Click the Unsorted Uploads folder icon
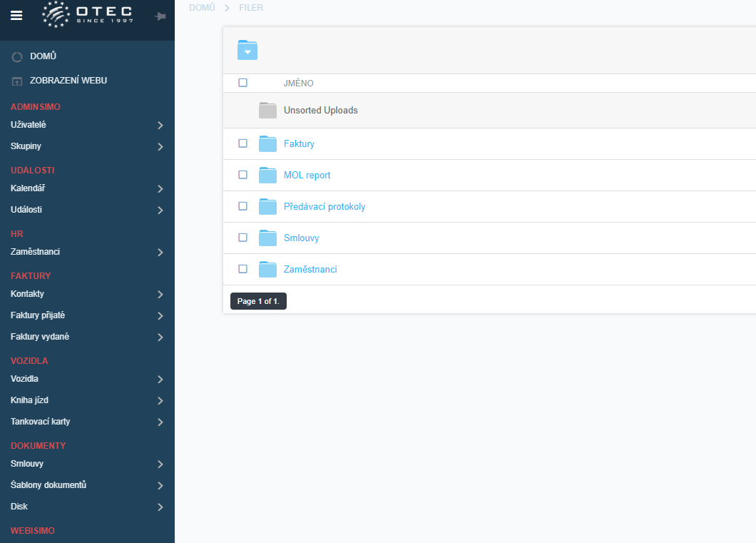The image size is (756, 543). pyautogui.click(x=267, y=111)
